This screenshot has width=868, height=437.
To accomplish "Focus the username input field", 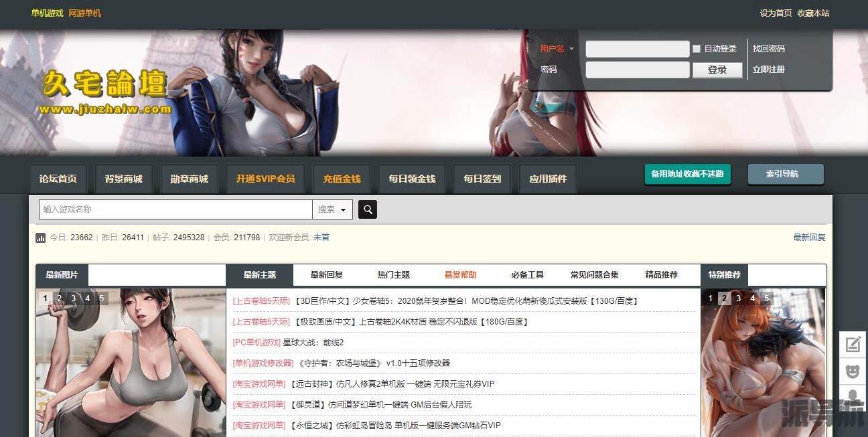I will point(638,49).
